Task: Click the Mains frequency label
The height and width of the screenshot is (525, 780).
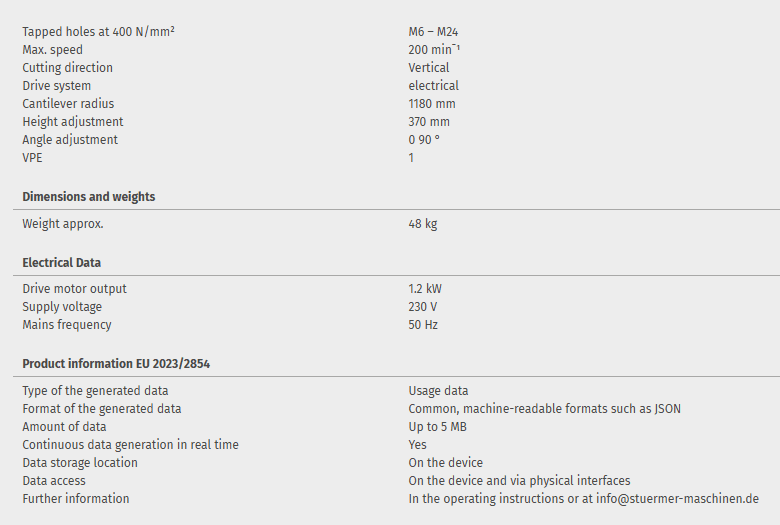Action: point(67,325)
